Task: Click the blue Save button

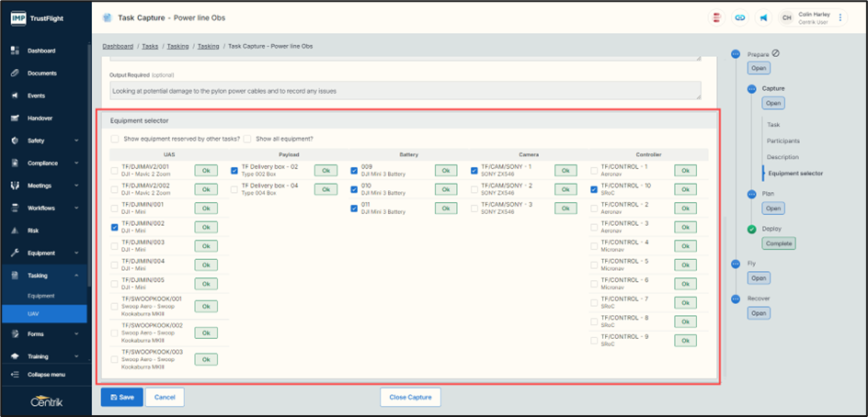Action: point(121,397)
